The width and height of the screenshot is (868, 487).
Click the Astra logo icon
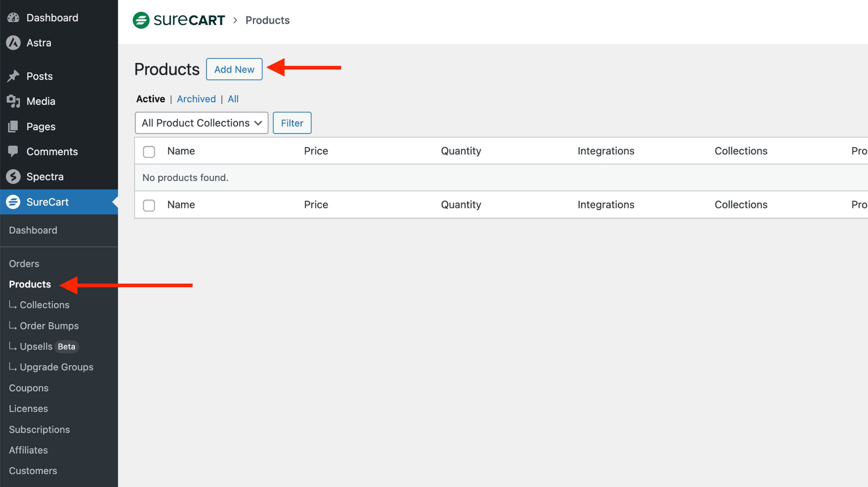pos(13,43)
